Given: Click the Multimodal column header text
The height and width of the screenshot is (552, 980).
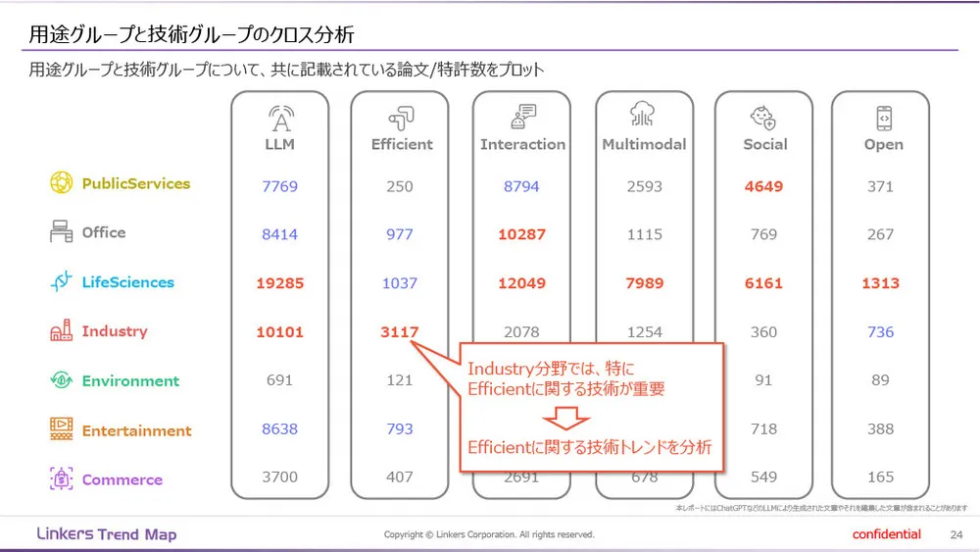Looking at the screenshot, I should tap(645, 144).
